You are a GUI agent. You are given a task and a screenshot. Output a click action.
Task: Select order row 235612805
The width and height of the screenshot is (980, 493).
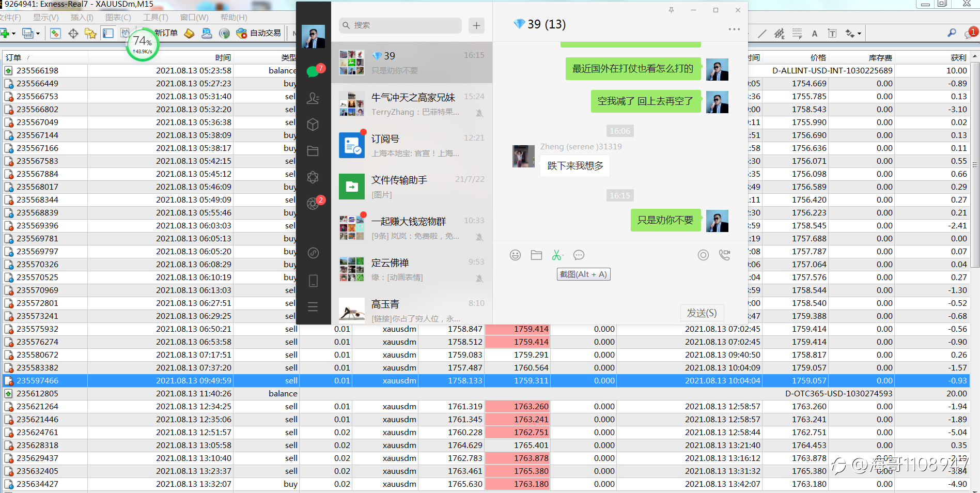tap(486, 394)
